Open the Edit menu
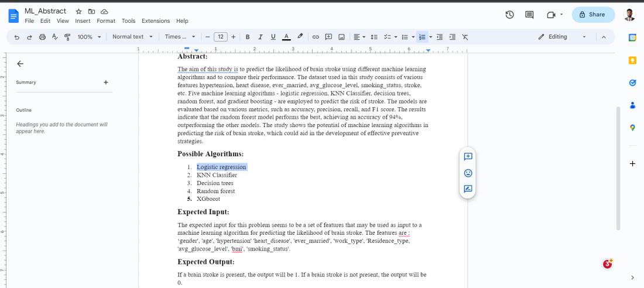 (x=45, y=21)
